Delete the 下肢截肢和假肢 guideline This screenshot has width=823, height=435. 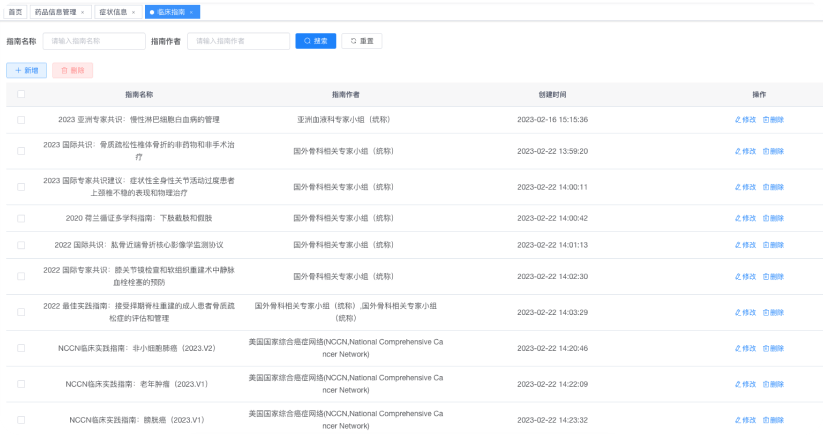[773, 218]
